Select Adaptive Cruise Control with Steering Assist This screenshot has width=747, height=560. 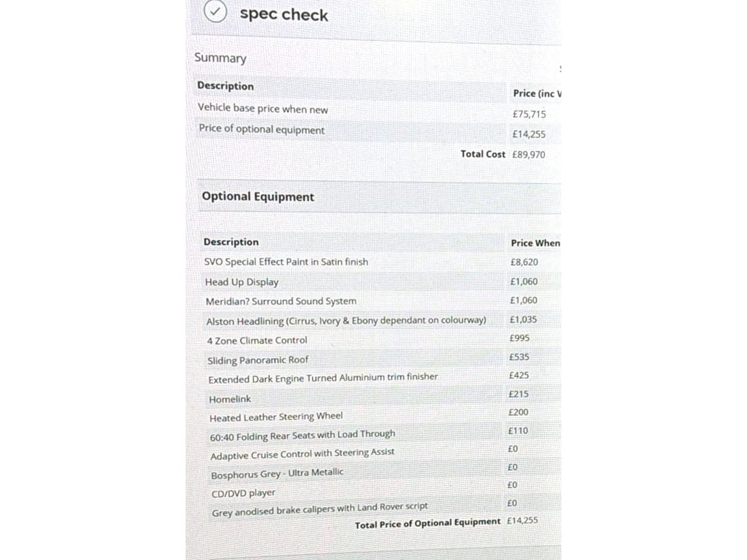(302, 454)
